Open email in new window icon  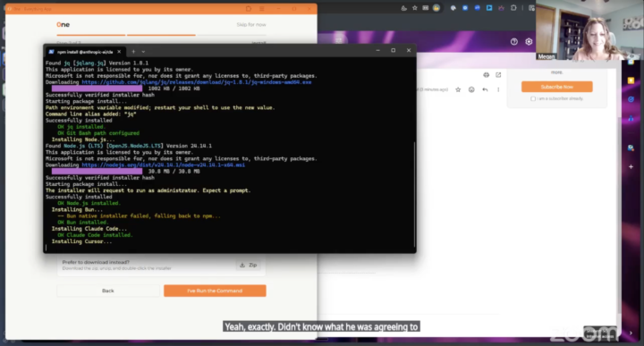pos(498,75)
